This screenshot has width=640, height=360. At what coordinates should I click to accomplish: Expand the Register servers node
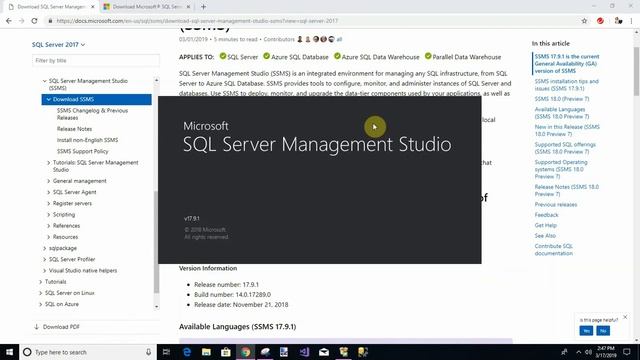pyautogui.click(x=49, y=203)
